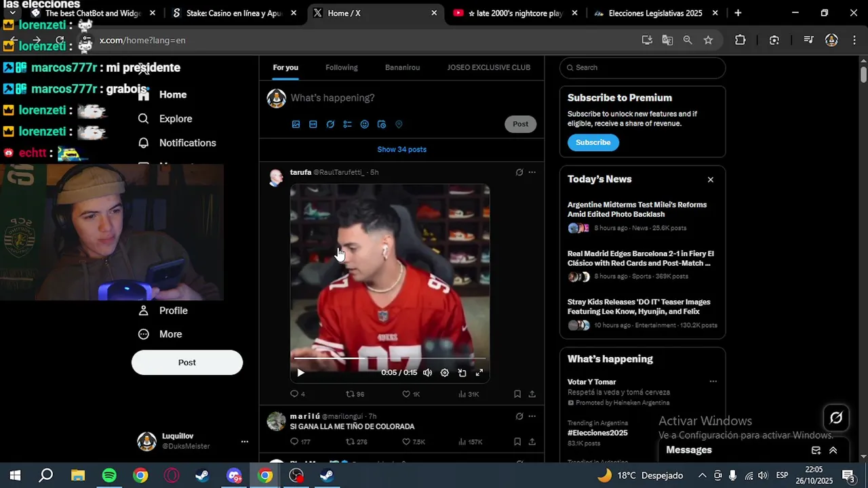The image size is (868, 488).
Task: Open Argentine Midterms Test Milei's Reforms news
Action: point(642,216)
